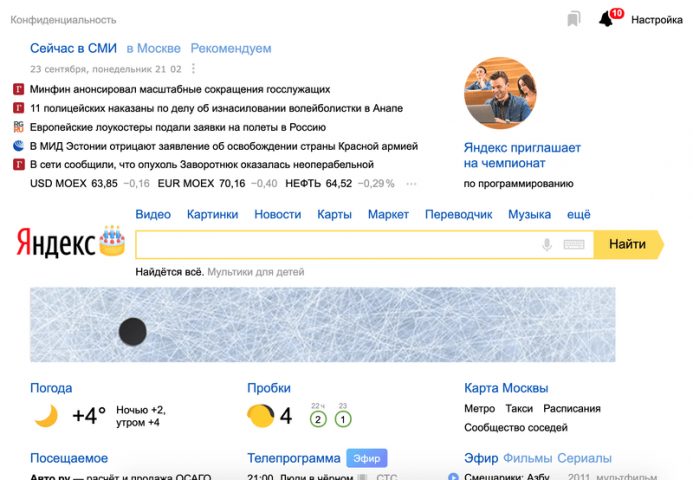Open the Такси link

(x=519, y=408)
